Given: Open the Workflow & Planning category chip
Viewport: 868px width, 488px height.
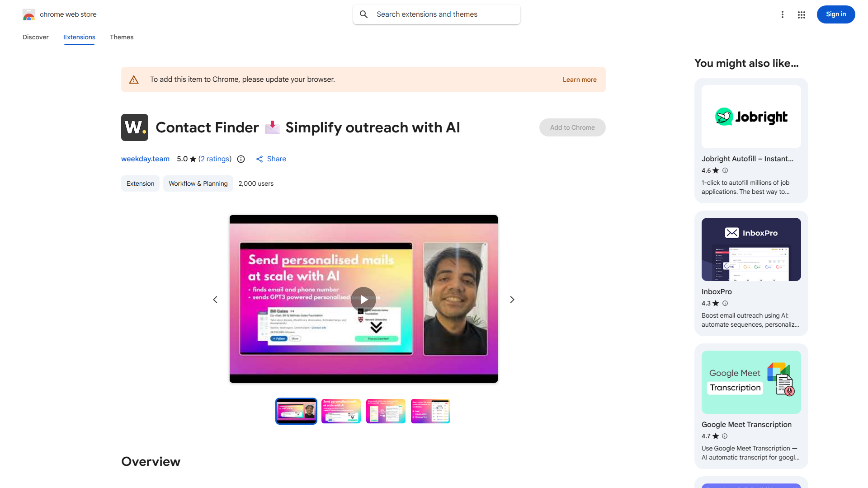Looking at the screenshot, I should pos(198,183).
